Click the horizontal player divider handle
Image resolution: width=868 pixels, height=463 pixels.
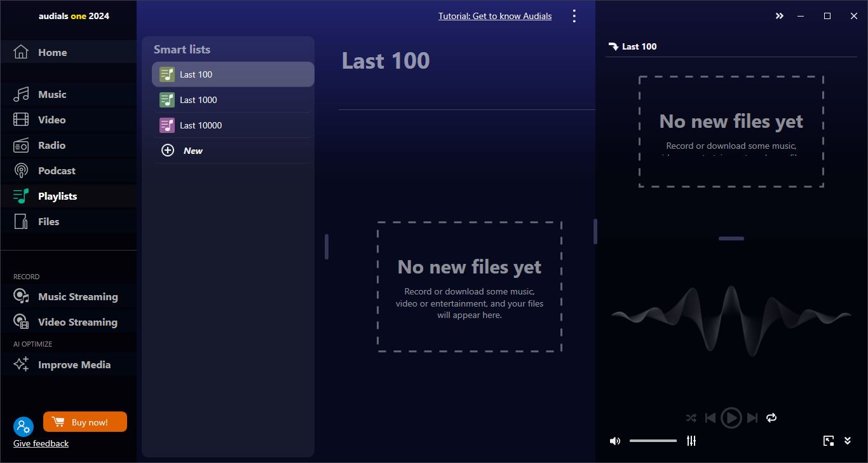(x=731, y=238)
